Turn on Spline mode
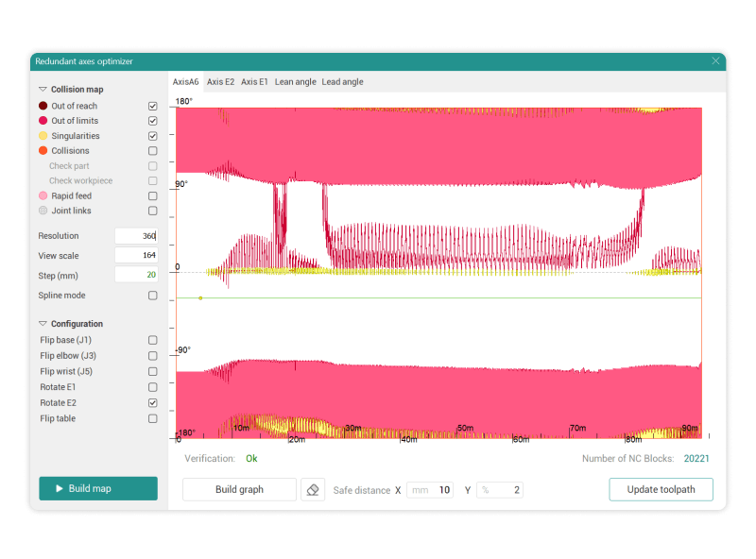Image resolution: width=756 pixels, height=559 pixels. [153, 296]
